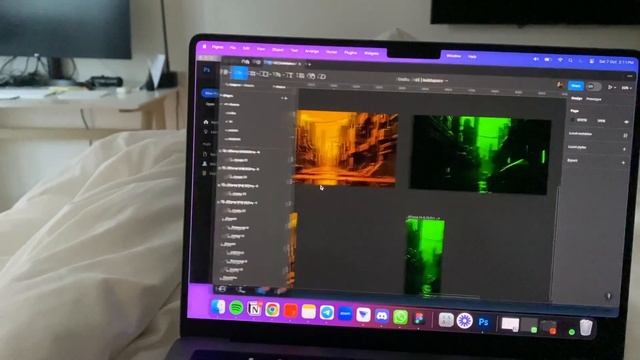Select the Rectangle shape tool

coord(264,74)
